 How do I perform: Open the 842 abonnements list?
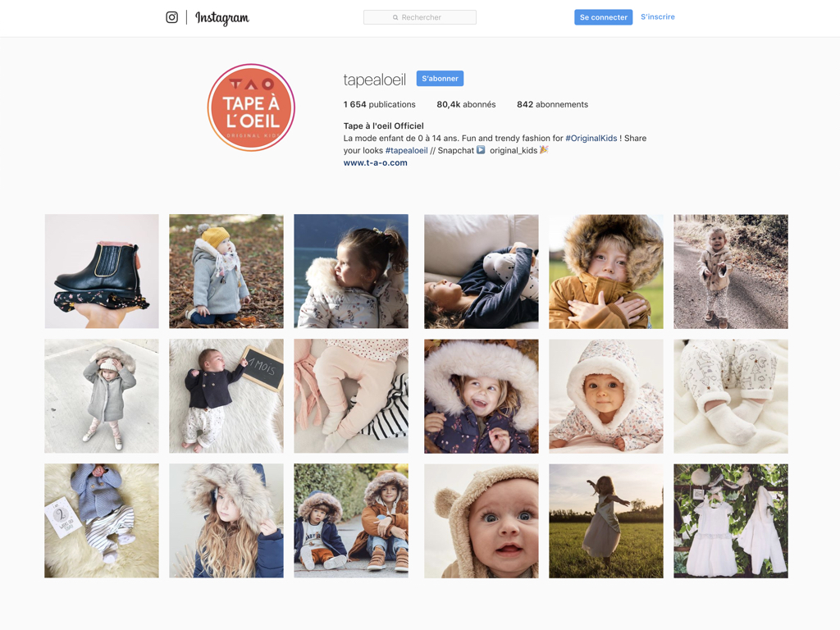click(552, 105)
